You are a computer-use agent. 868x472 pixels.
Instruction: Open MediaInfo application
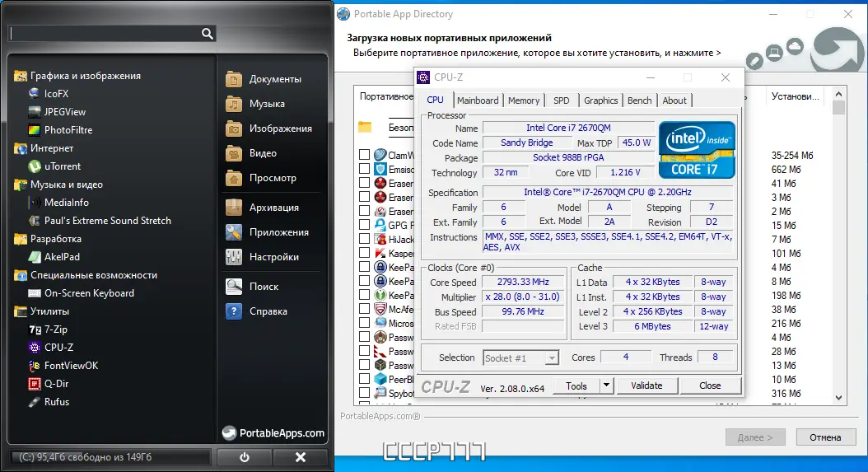coord(66,203)
